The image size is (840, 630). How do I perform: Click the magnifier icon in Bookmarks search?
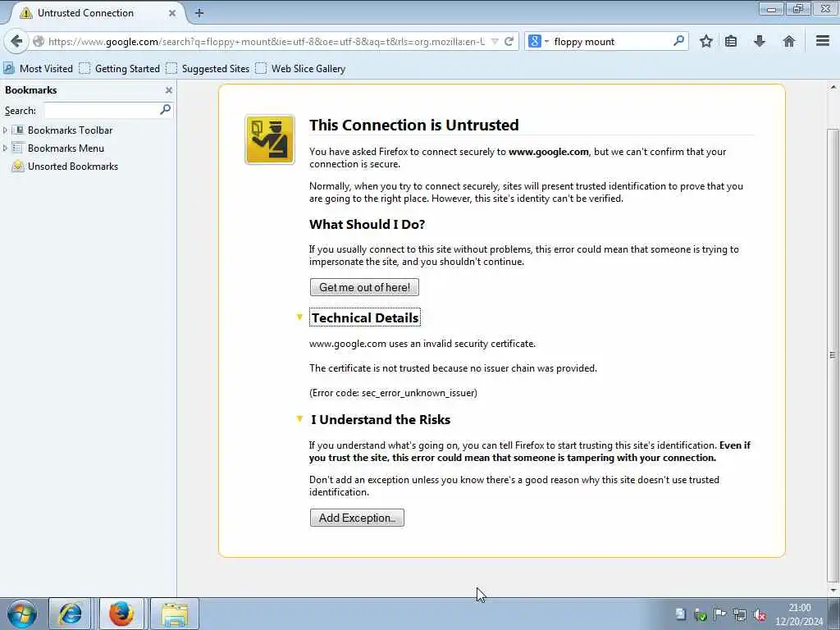(165, 110)
